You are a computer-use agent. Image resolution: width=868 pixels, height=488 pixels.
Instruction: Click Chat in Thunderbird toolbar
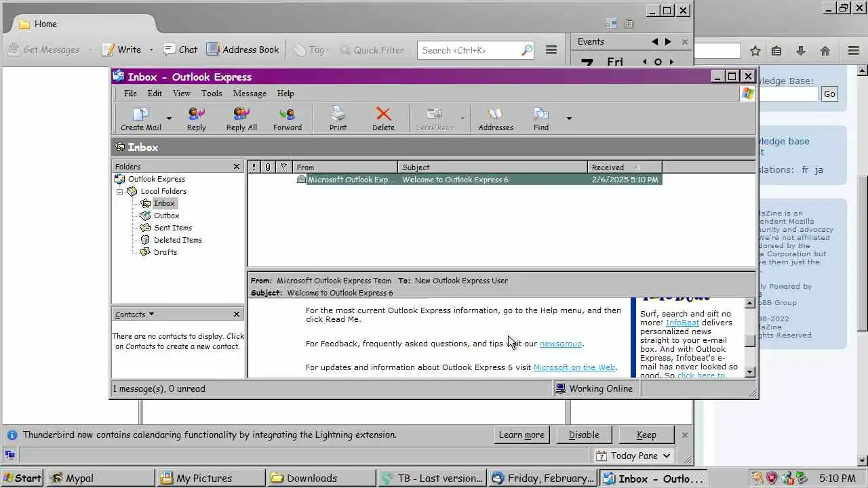[180, 49]
